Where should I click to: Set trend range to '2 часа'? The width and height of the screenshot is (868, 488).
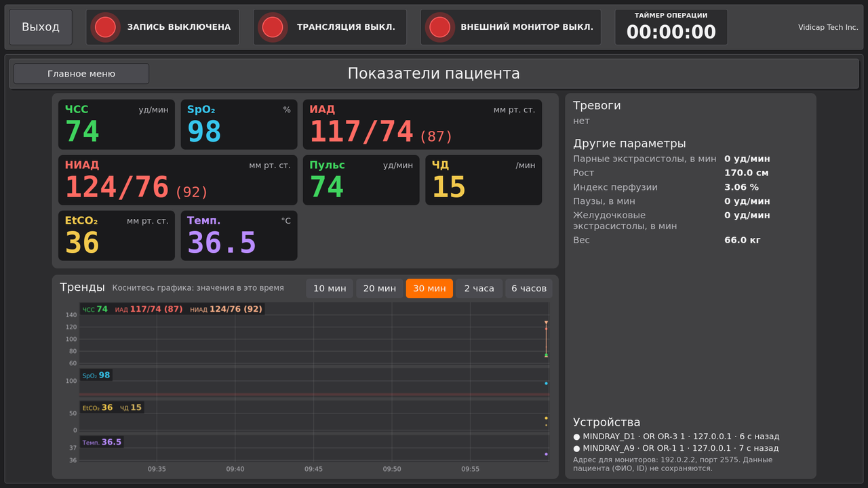479,289
